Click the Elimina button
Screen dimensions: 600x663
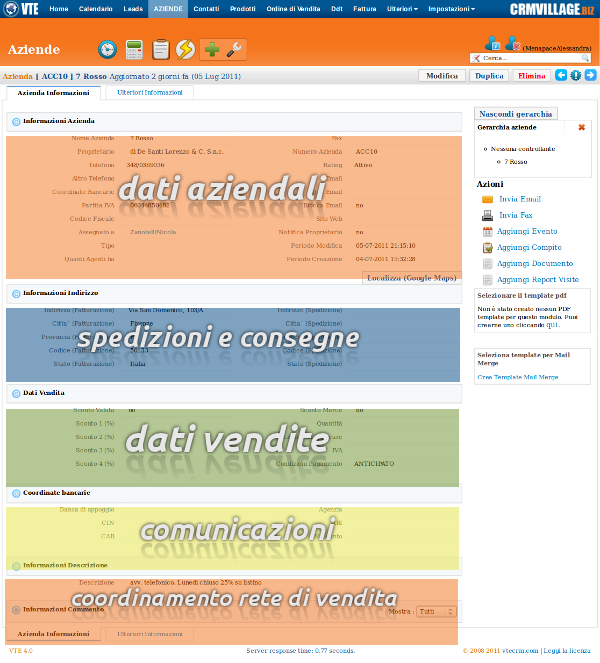(532, 76)
